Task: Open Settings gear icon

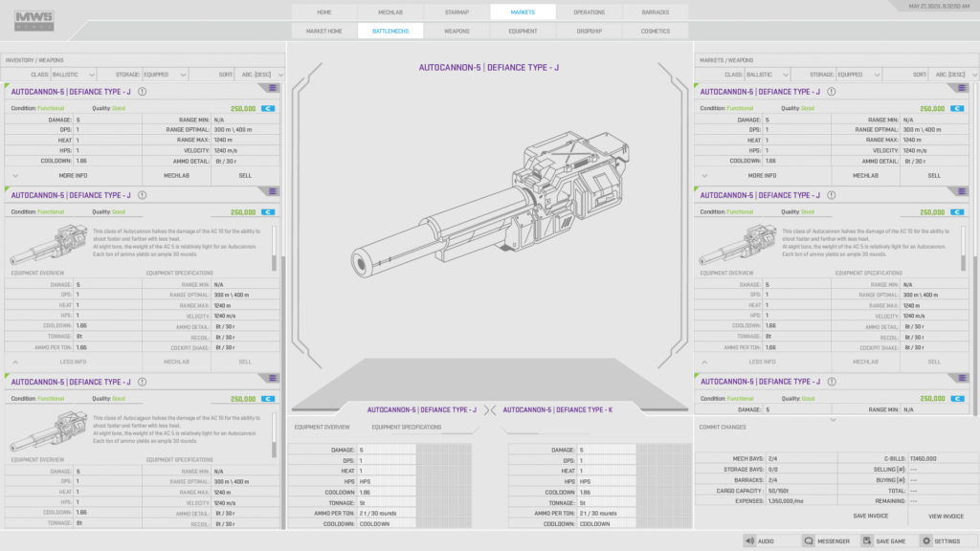Action: (x=926, y=540)
